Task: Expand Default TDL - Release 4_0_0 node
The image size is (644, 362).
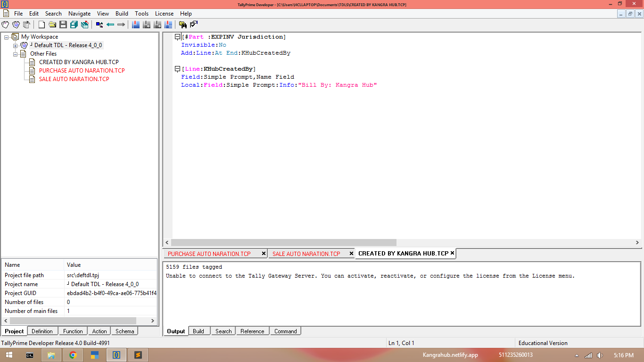Action: coord(16,45)
